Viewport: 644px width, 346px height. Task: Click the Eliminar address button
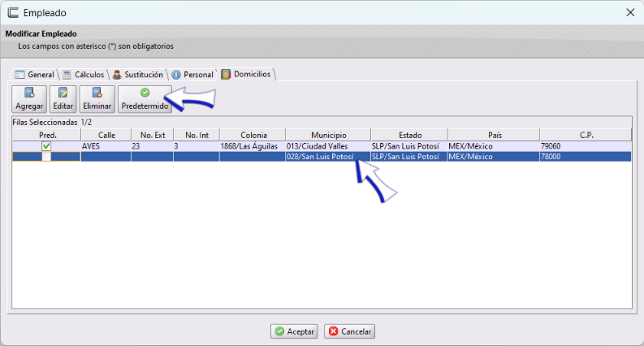point(97,99)
